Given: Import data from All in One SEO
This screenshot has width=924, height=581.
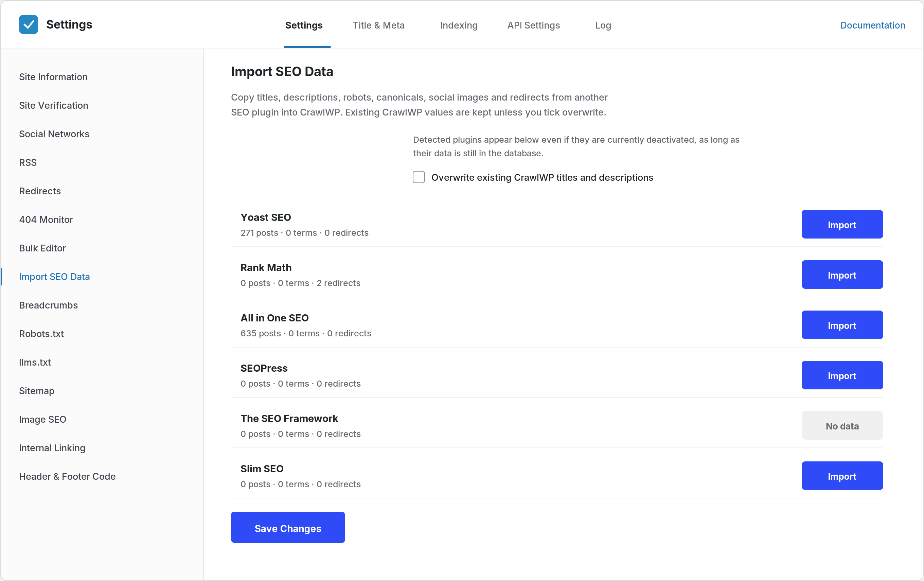Looking at the screenshot, I should 842,325.
